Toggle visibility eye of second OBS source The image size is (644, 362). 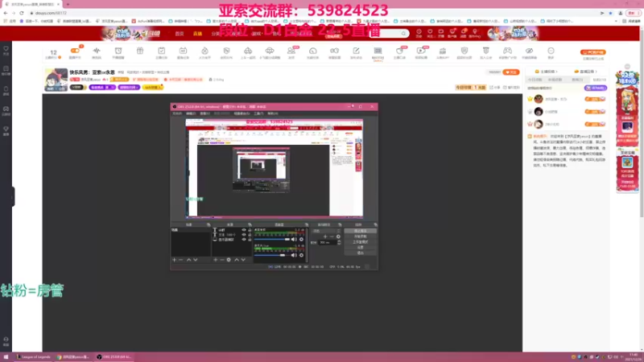[x=244, y=235]
